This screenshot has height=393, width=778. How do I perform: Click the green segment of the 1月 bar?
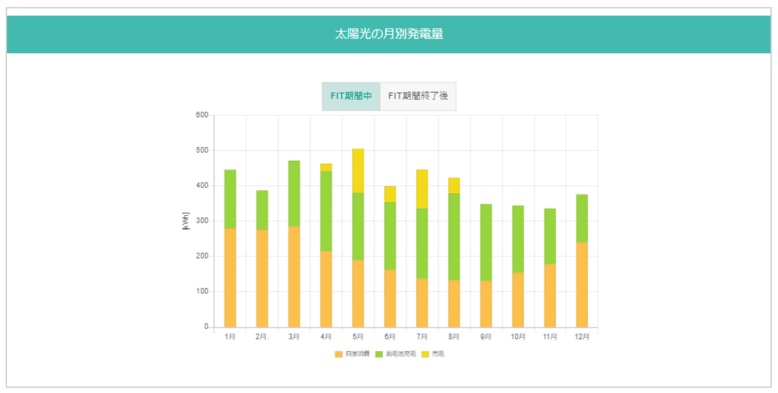[x=230, y=199]
